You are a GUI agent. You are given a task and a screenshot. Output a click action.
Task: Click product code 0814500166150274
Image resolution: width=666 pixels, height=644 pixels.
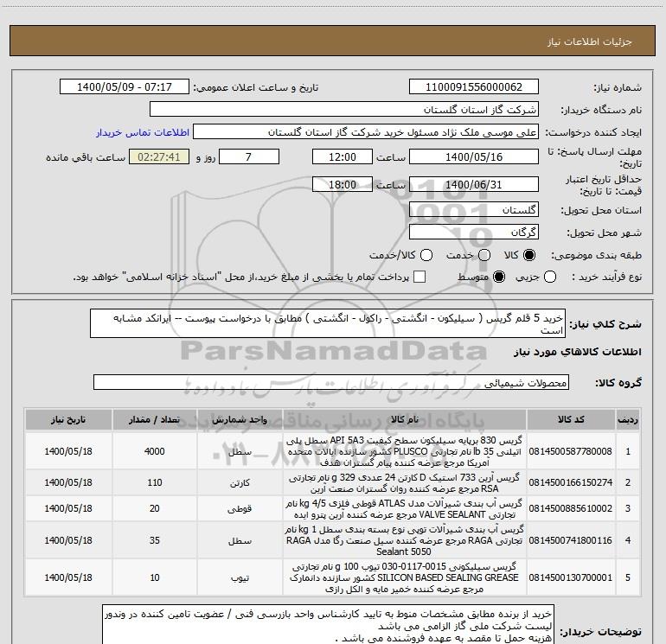coord(571,482)
